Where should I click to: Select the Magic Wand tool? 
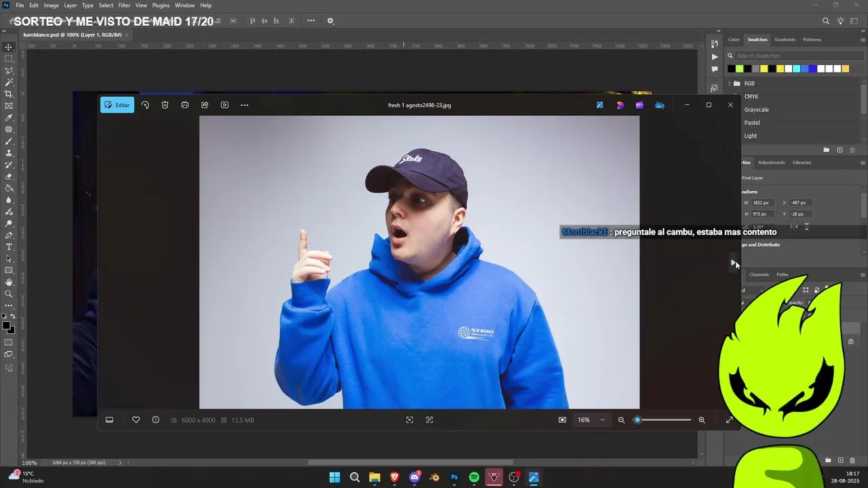9,82
